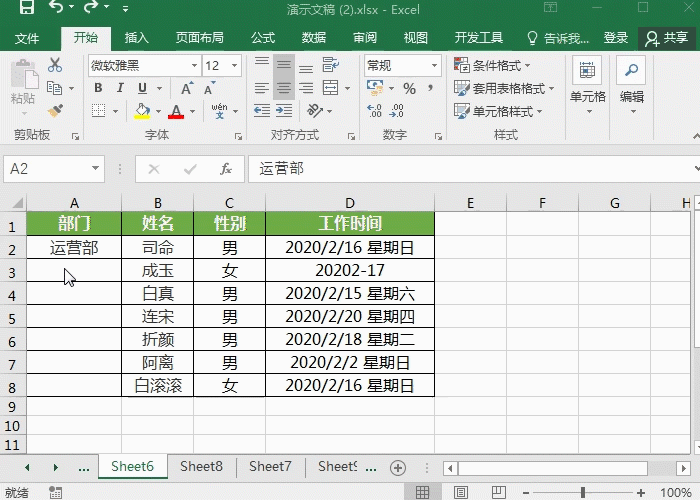
Task: Click the 登录 sign-in link
Action: coord(616,38)
